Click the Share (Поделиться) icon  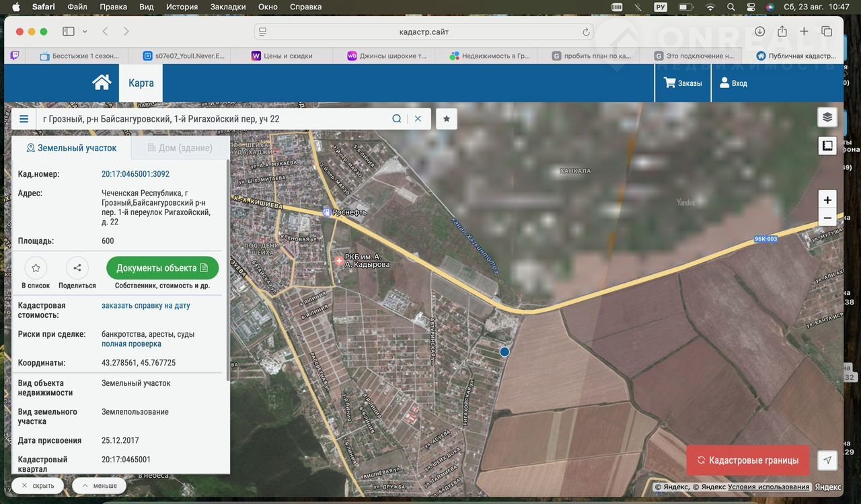[x=77, y=268]
